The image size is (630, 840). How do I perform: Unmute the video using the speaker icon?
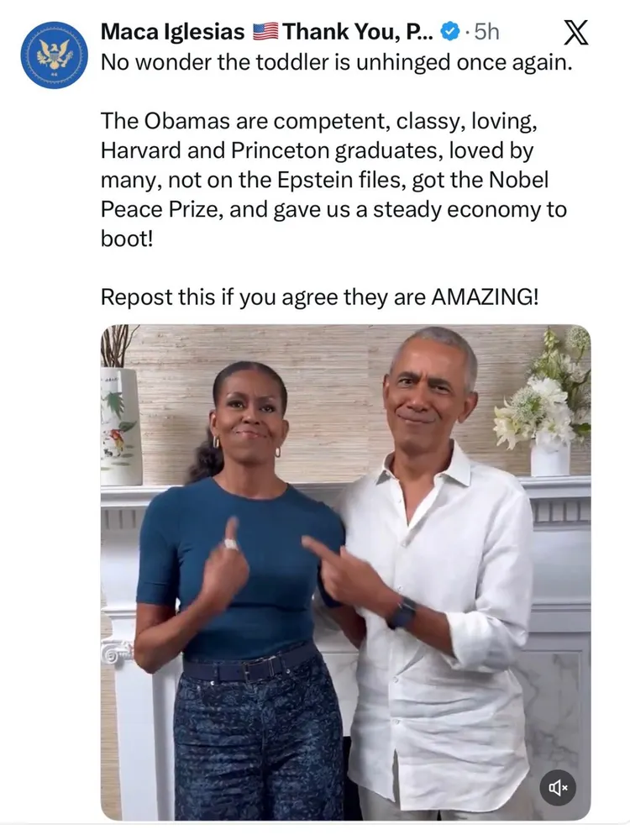558,788
